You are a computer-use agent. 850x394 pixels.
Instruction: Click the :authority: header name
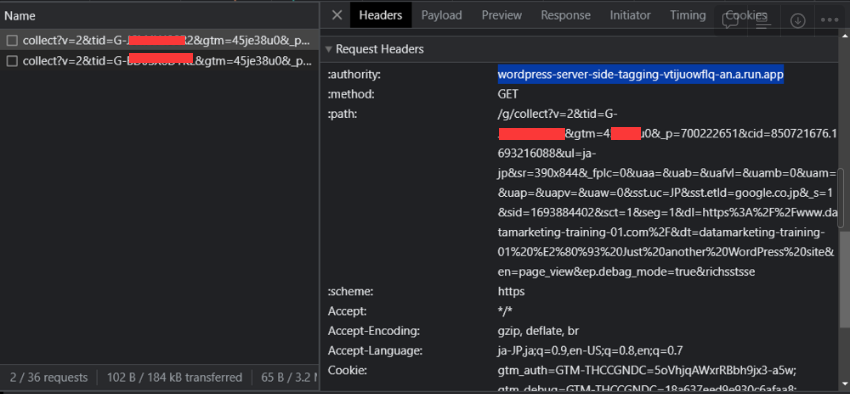coord(354,75)
